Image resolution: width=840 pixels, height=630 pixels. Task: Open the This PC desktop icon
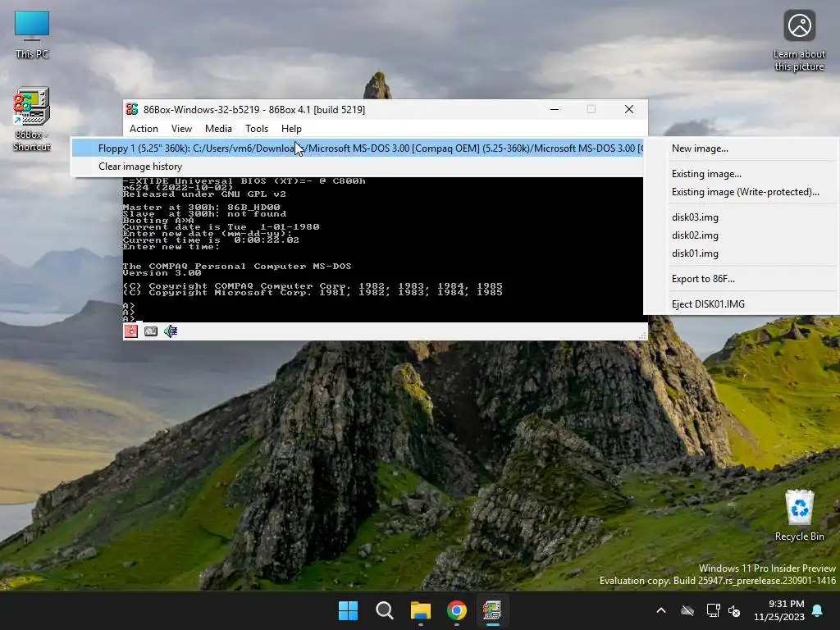[32, 34]
